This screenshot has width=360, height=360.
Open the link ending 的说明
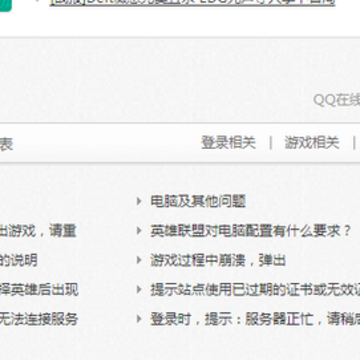point(19,260)
